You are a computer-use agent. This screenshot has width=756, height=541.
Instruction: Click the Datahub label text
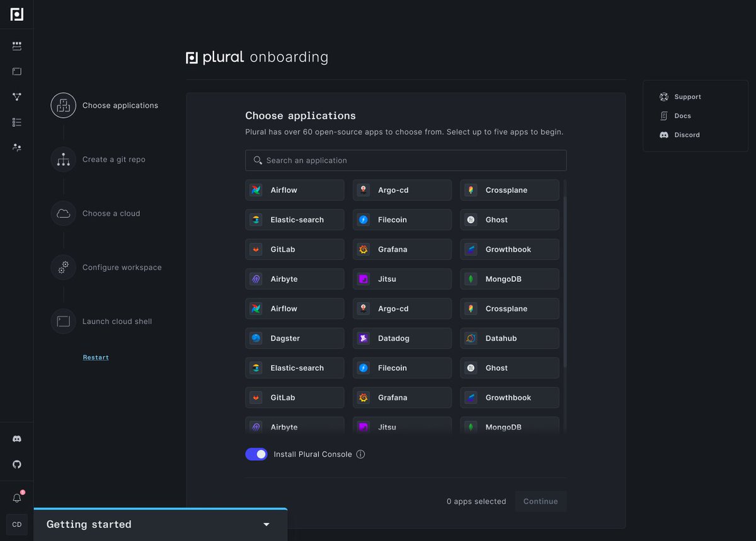pos(501,339)
